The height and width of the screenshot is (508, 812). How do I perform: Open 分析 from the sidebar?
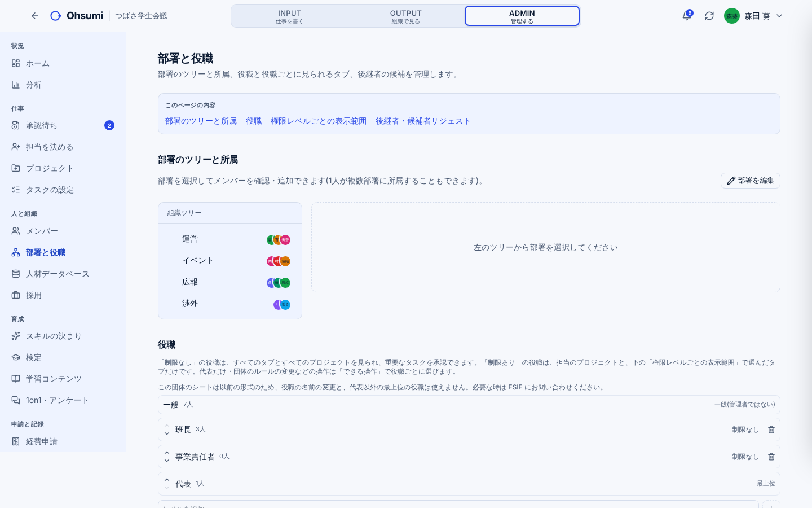pos(63,85)
